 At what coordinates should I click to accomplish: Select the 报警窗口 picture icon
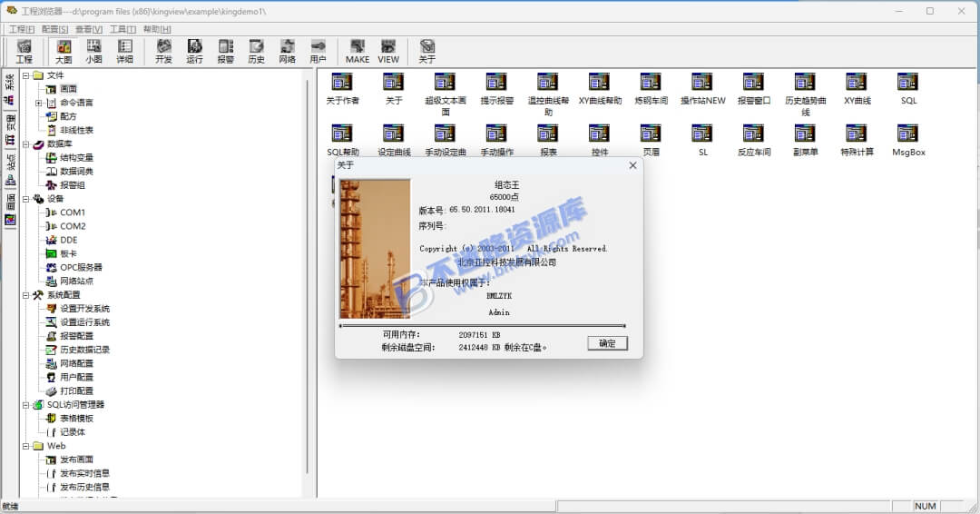pyautogui.click(x=754, y=89)
